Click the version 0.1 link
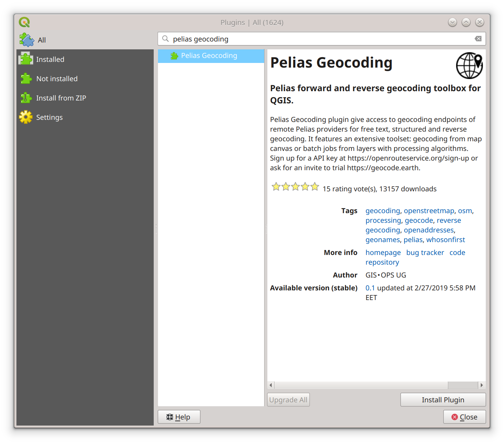The image size is (504, 442). click(370, 288)
